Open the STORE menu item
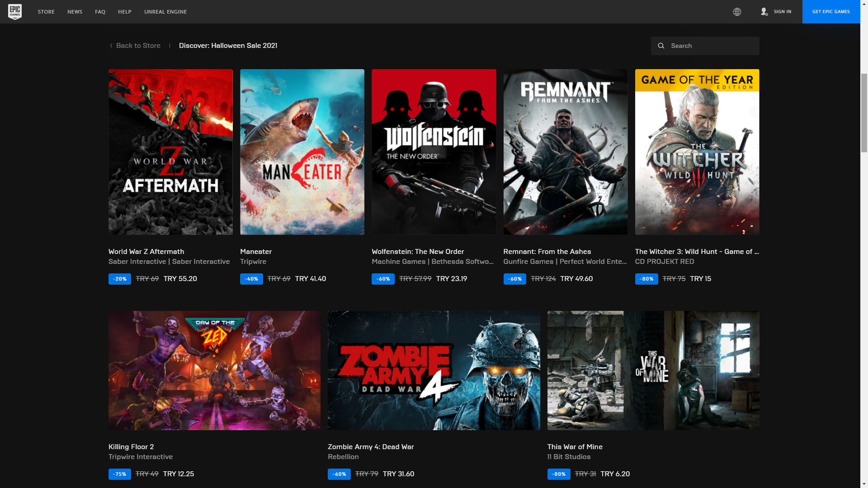The image size is (868, 488). pos(46,12)
